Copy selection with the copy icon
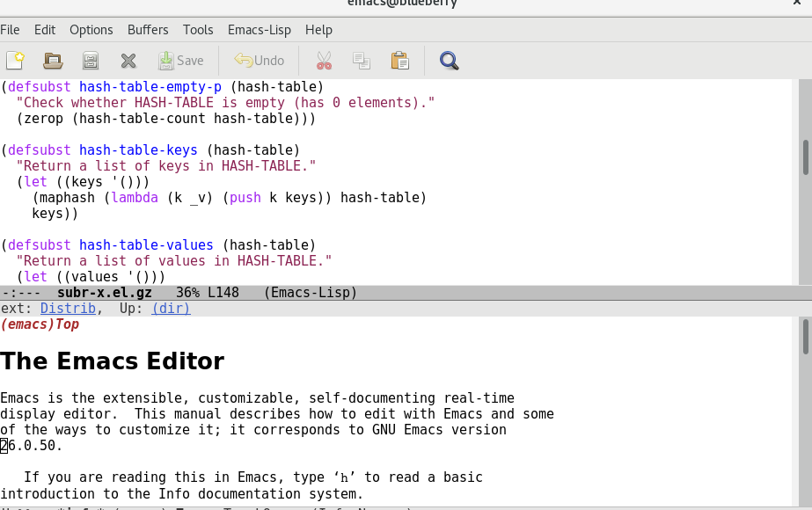 tap(362, 61)
